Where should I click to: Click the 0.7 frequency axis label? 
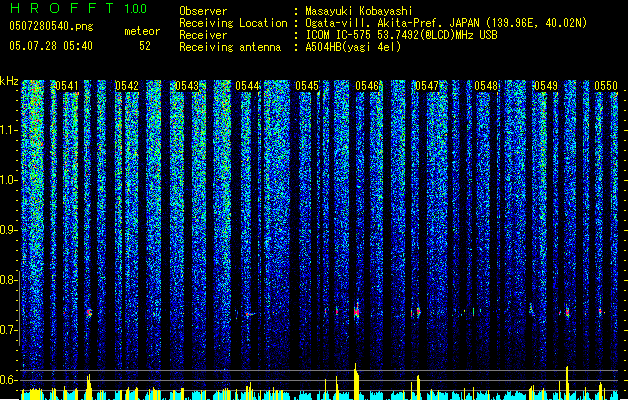click(x=9, y=330)
